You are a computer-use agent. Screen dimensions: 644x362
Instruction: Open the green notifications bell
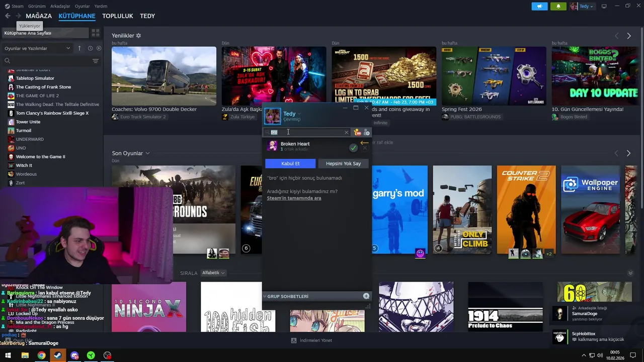coord(558,7)
